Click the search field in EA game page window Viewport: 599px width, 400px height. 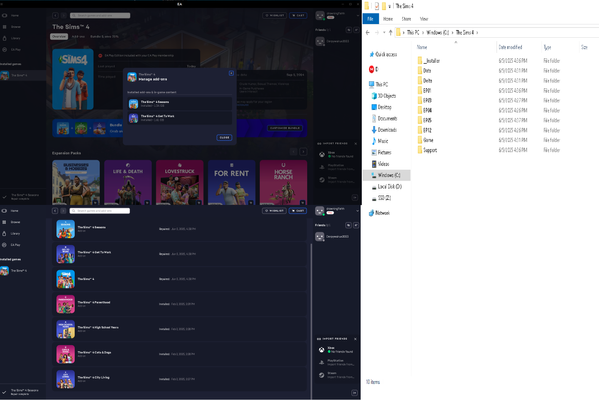tap(100, 15)
